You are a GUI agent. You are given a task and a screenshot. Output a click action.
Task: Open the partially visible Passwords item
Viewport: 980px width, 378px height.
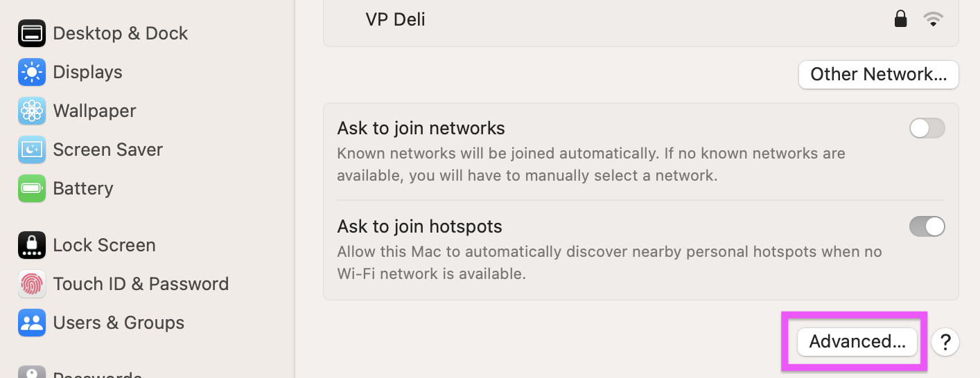[97, 374]
